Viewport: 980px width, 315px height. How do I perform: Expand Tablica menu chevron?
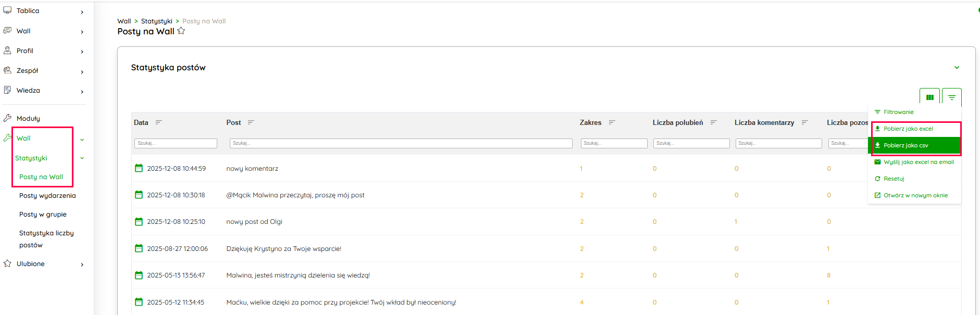point(82,12)
